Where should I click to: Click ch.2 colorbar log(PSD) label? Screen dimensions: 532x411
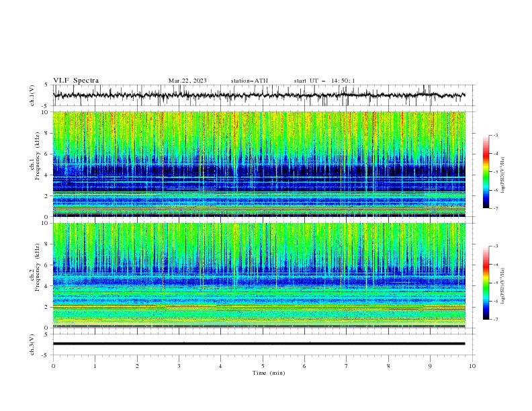click(503, 285)
